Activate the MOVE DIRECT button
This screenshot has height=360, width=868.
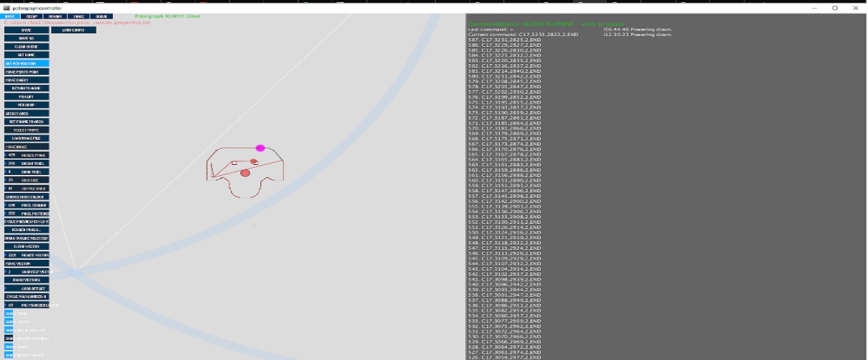click(x=27, y=80)
